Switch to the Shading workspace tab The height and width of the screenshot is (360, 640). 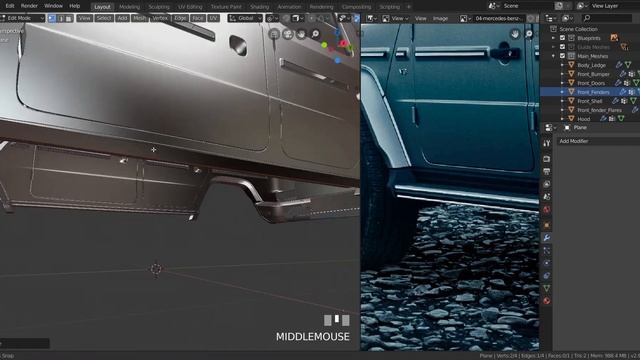260,7
